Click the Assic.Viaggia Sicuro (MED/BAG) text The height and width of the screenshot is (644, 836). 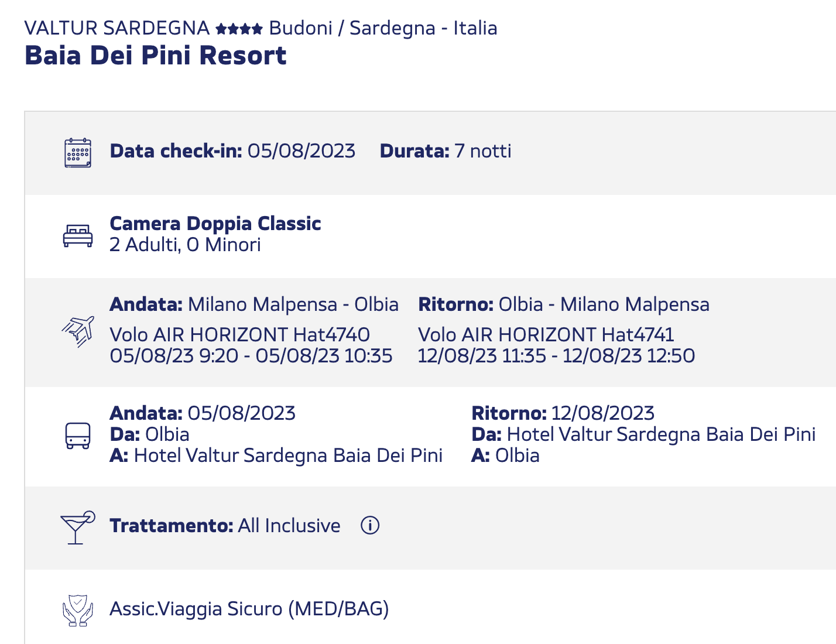tap(249, 609)
